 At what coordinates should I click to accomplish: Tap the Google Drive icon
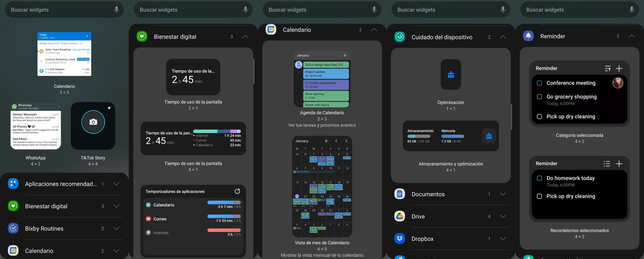tap(399, 216)
